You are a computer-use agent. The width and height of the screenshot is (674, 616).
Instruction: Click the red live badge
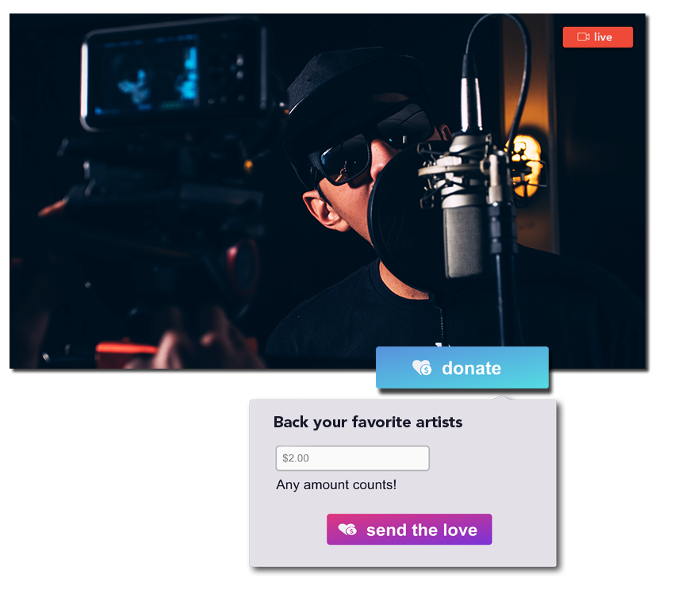(x=598, y=37)
